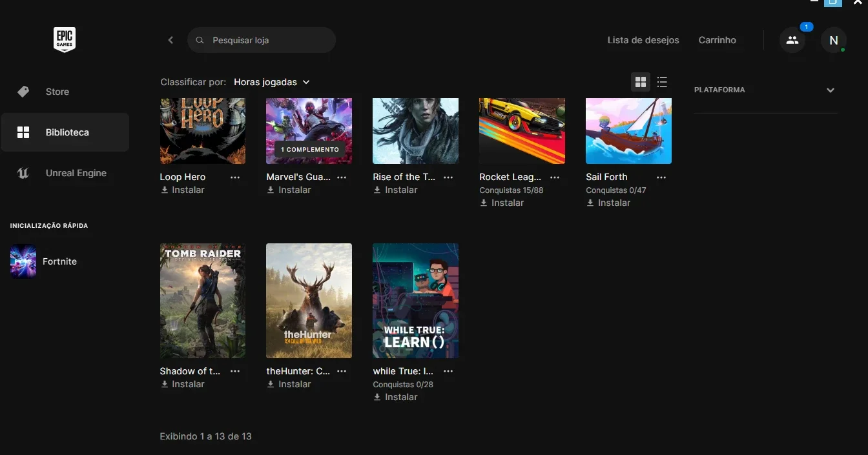Viewport: 868px width, 455px height.
Task: Click Exibindo 1 a 13 de 13
Action: click(x=205, y=436)
